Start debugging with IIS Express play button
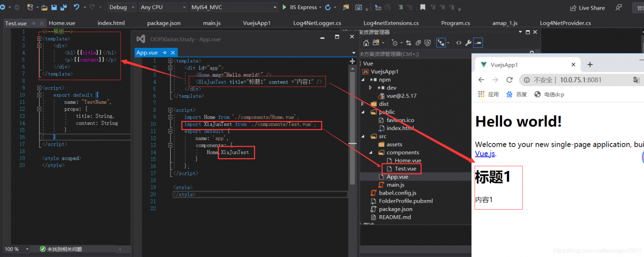This screenshot has height=257, width=644. coord(285,8)
